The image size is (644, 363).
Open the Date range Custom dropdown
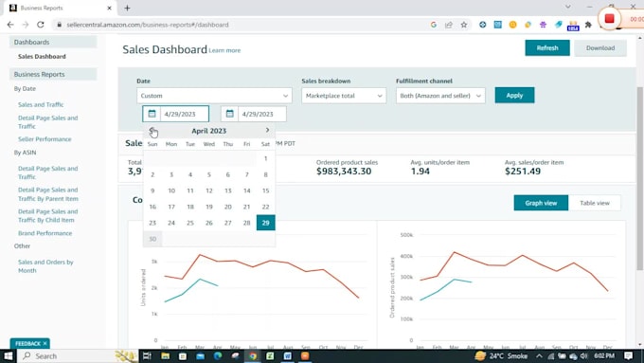(214, 96)
